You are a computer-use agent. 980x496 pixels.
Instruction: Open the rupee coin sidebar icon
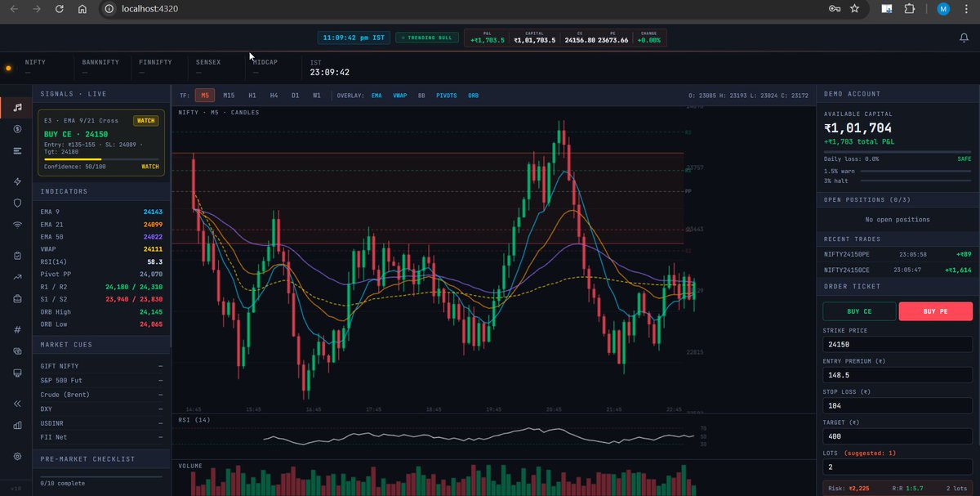coord(17,129)
